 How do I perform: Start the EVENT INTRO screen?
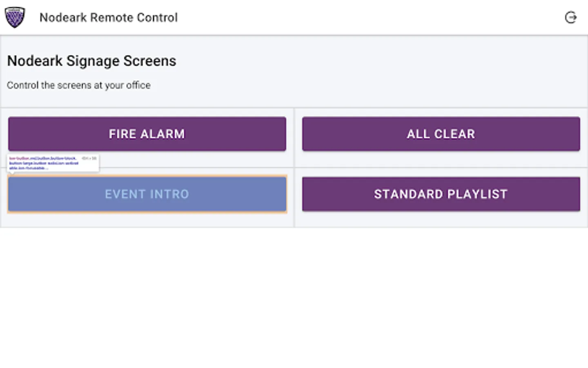coord(147,194)
